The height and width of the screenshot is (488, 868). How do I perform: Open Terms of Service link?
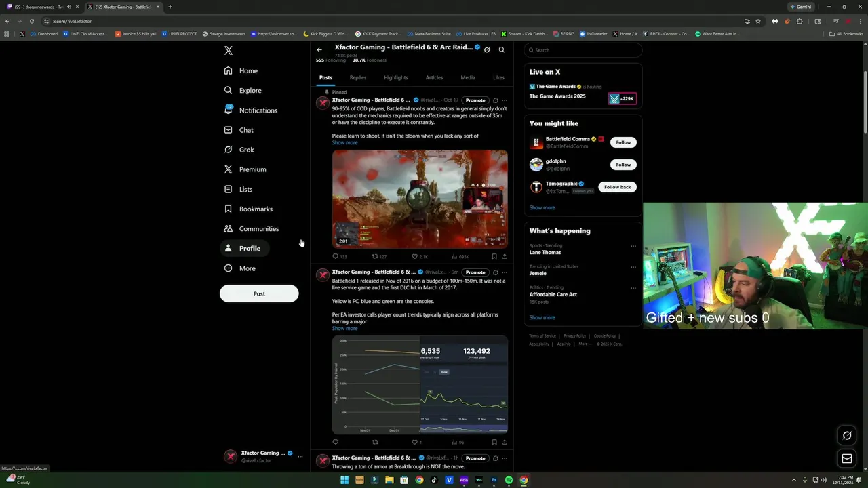tap(542, 336)
